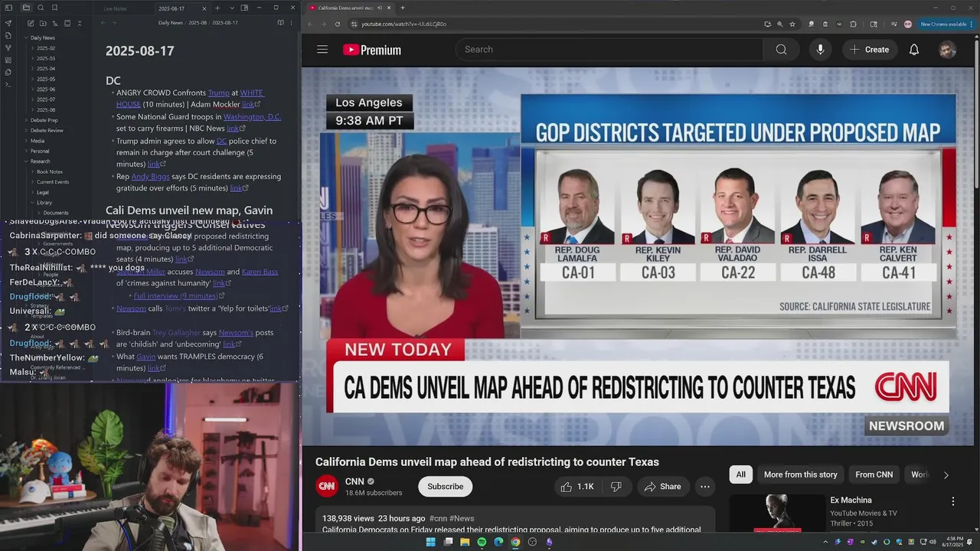The height and width of the screenshot is (551, 980).
Task: Select From CNN filter chip
Action: coord(874,474)
